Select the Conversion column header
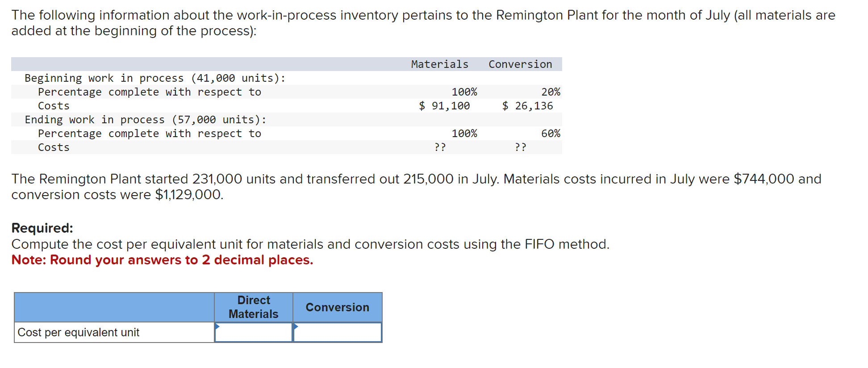Viewport: 868px width, 368px height. pos(337,307)
